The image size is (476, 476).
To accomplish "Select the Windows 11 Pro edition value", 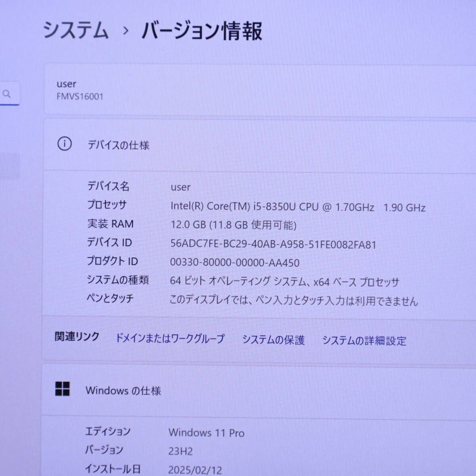I will coord(206,433).
